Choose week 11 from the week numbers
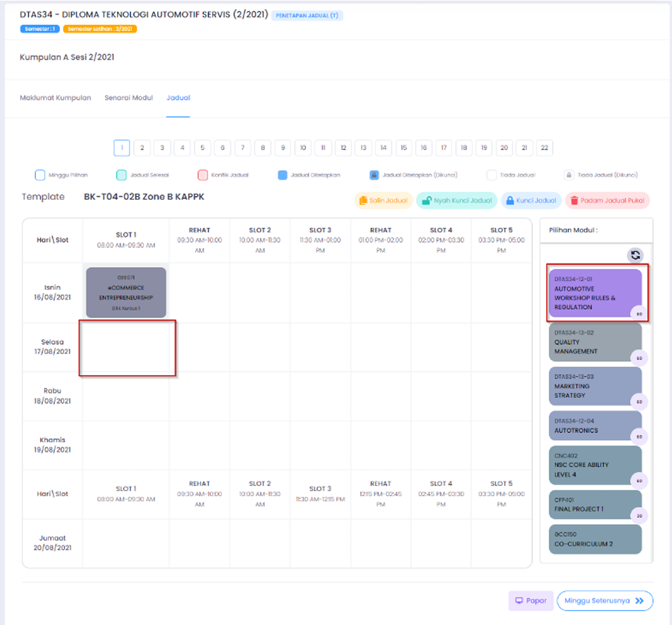The width and height of the screenshot is (672, 625). click(x=323, y=148)
